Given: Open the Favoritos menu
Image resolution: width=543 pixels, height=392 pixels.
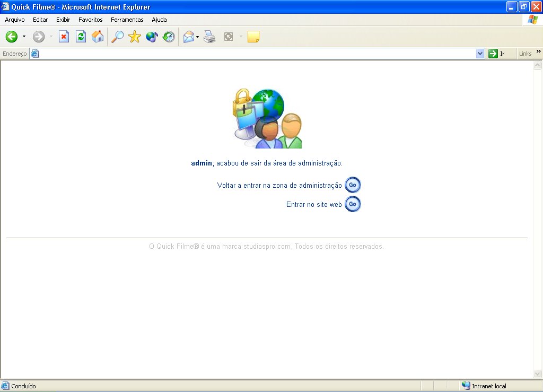Looking at the screenshot, I should [x=90, y=20].
